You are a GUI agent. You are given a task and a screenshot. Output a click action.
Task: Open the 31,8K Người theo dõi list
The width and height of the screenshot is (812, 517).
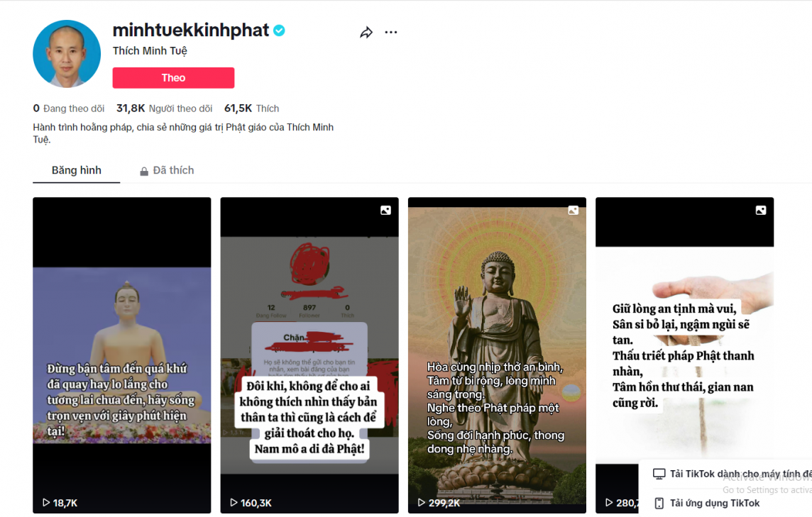point(164,109)
